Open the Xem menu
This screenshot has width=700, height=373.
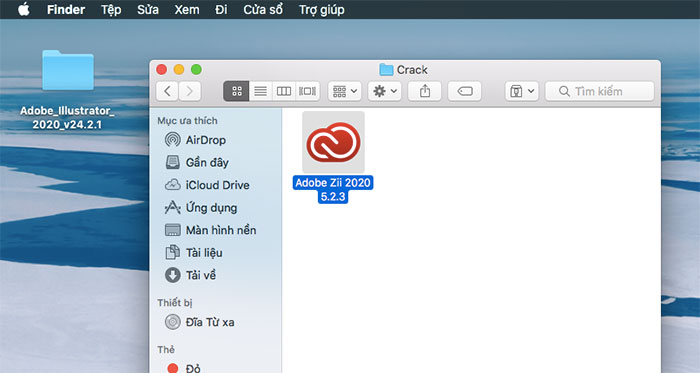coord(187,9)
